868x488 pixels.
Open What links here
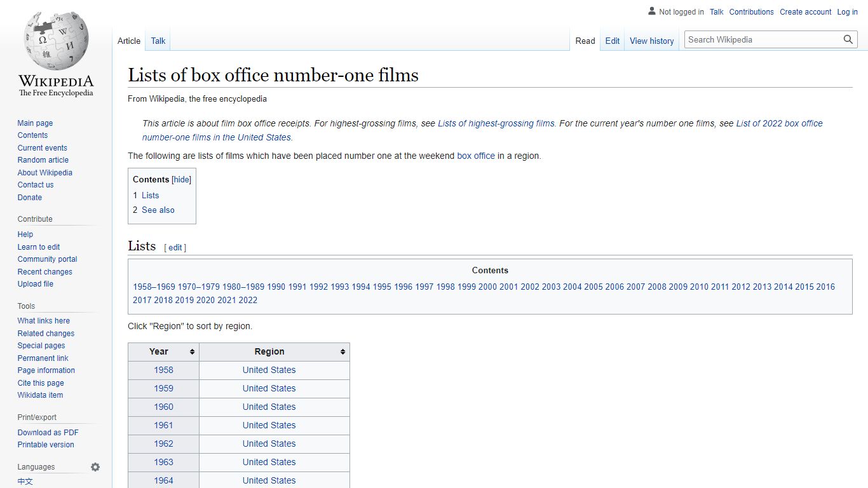(x=44, y=321)
